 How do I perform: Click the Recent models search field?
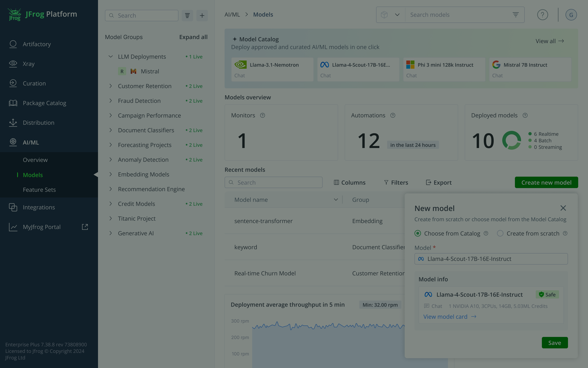pos(274,183)
